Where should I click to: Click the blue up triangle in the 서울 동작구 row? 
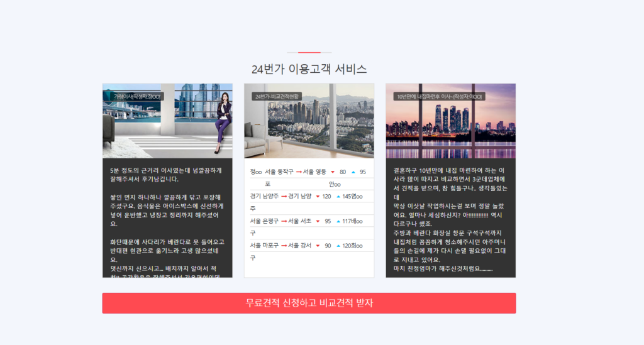pos(353,172)
